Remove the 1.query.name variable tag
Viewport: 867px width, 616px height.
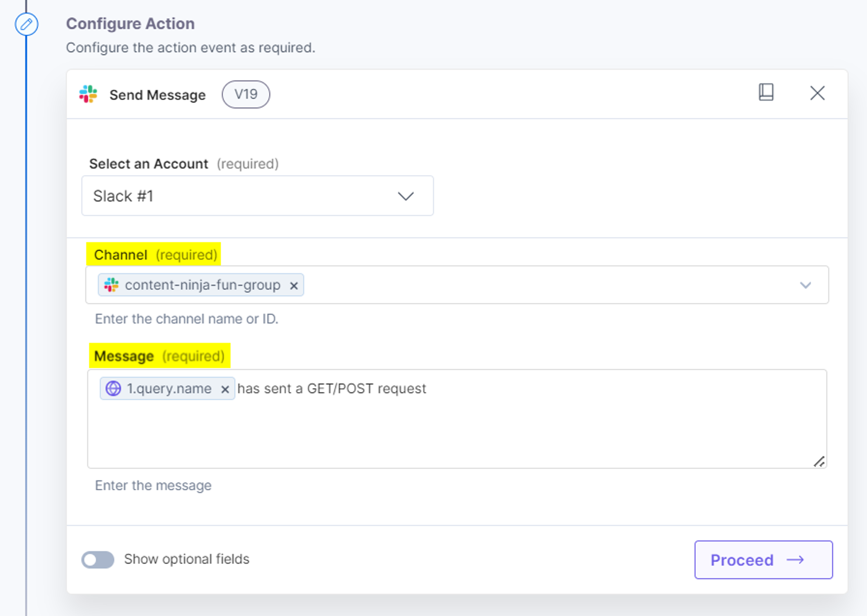click(225, 390)
